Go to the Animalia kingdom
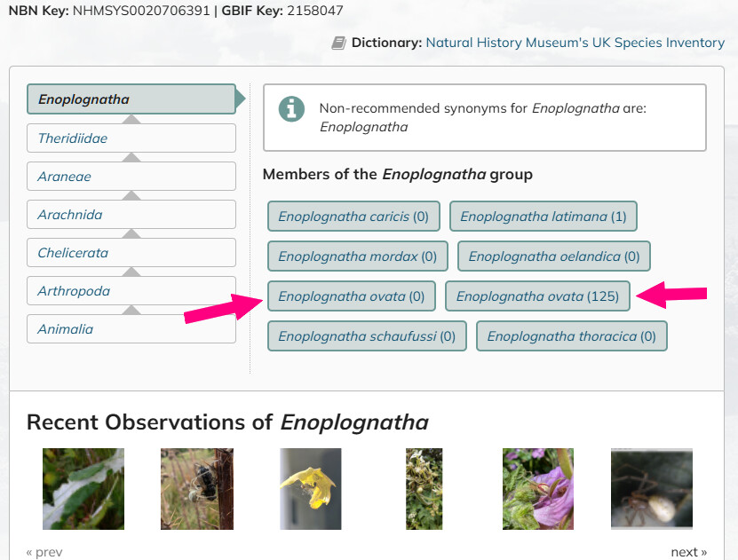738x560 pixels. [x=131, y=328]
